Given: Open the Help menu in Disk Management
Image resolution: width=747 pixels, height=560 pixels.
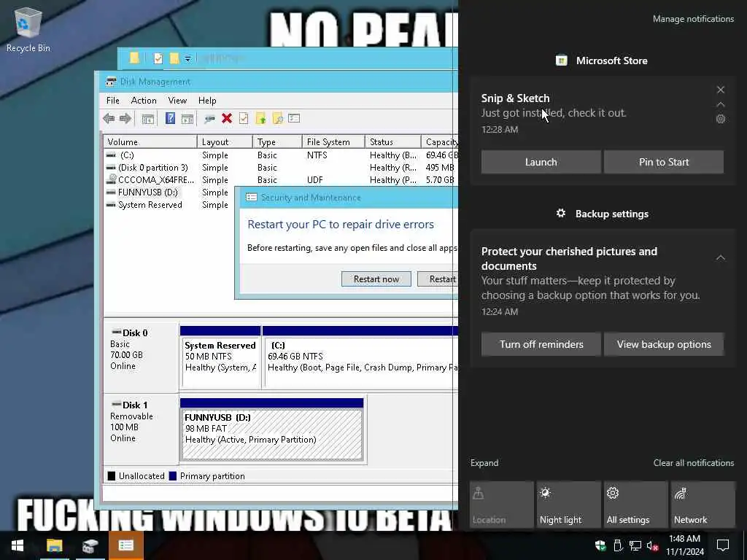Looking at the screenshot, I should [x=207, y=101].
